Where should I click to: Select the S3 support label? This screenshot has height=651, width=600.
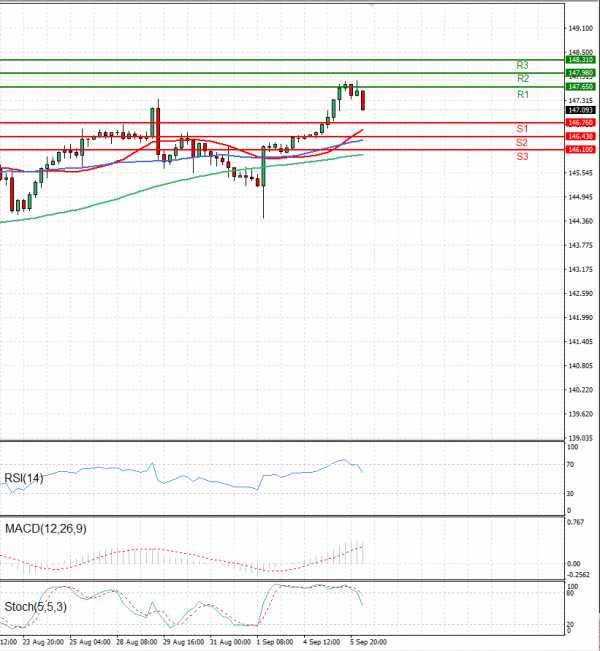pyautogui.click(x=523, y=157)
